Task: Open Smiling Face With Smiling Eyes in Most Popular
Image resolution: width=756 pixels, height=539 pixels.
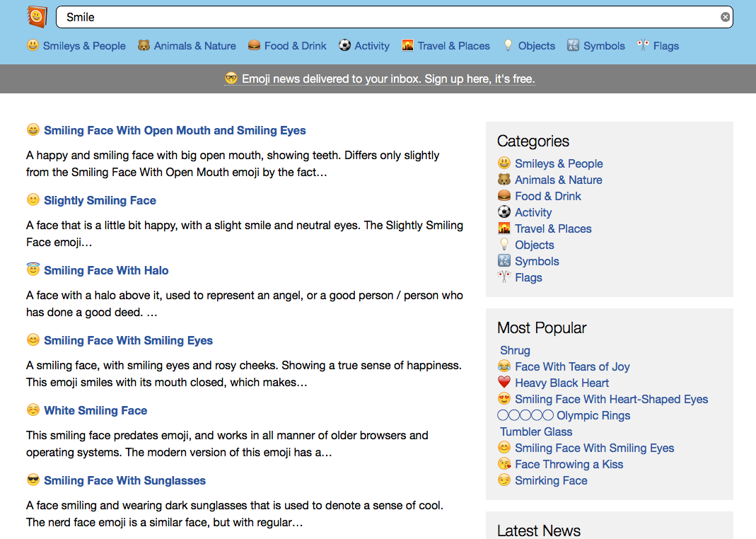Action: click(594, 448)
